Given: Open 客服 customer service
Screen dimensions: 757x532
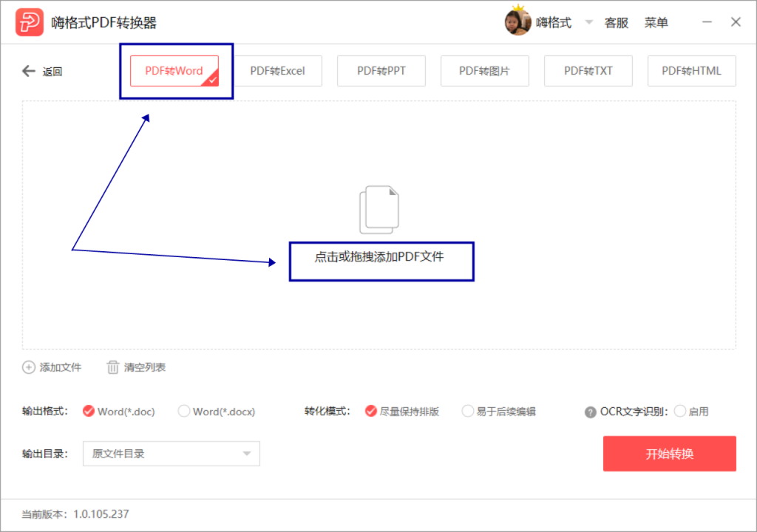Looking at the screenshot, I should [617, 23].
